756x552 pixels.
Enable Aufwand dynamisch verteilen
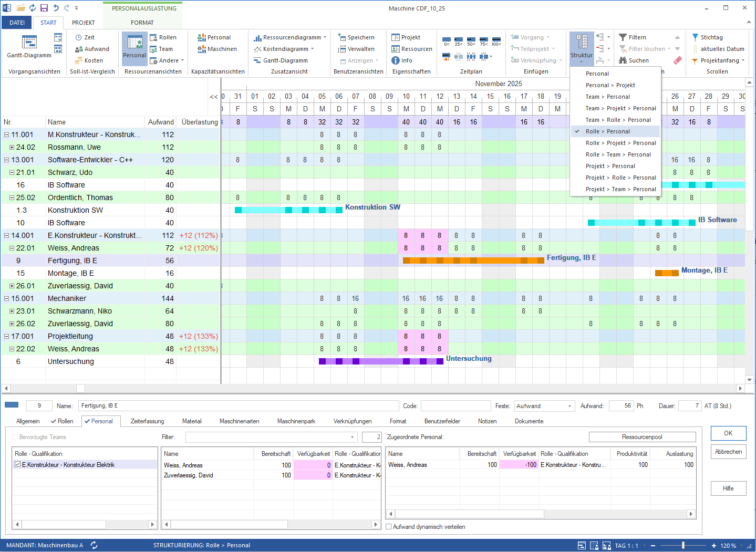[388, 526]
